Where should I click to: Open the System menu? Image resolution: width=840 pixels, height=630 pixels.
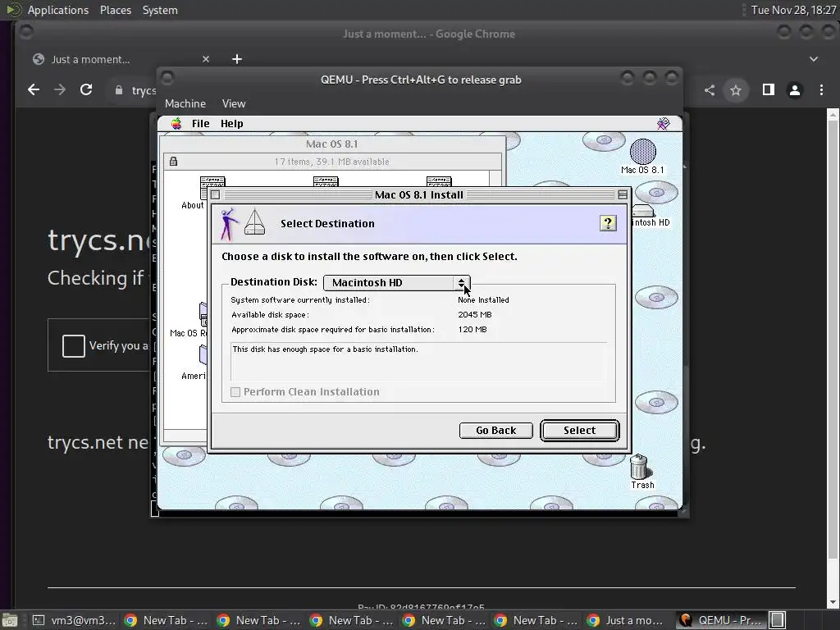click(160, 10)
